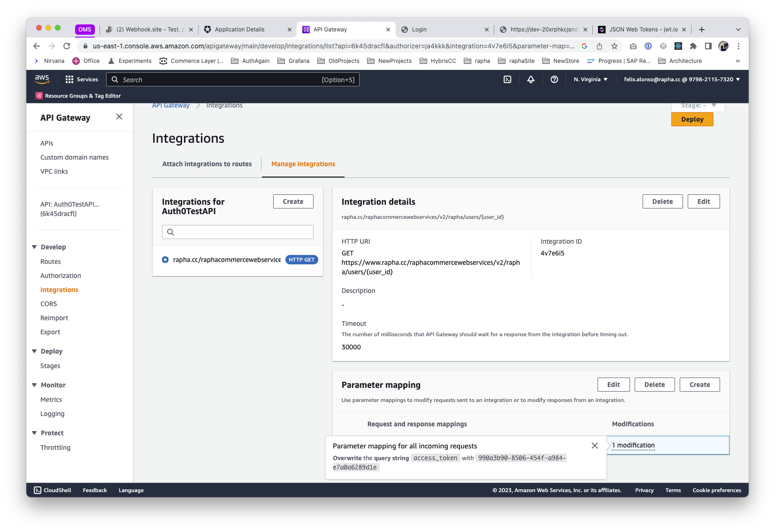Open the Services grid menu
The image size is (775, 532).
(82, 79)
